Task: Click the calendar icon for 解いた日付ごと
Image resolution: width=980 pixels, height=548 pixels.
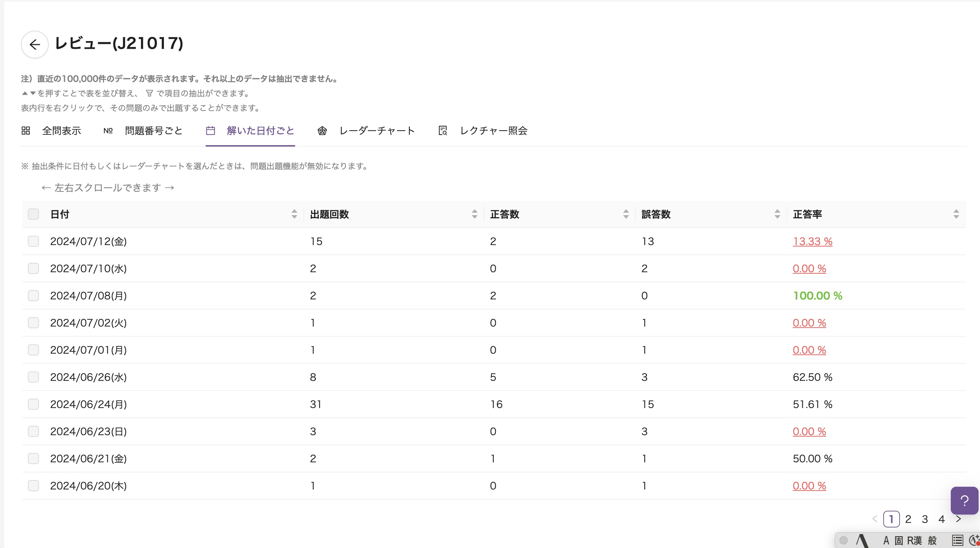Action: pos(211,131)
